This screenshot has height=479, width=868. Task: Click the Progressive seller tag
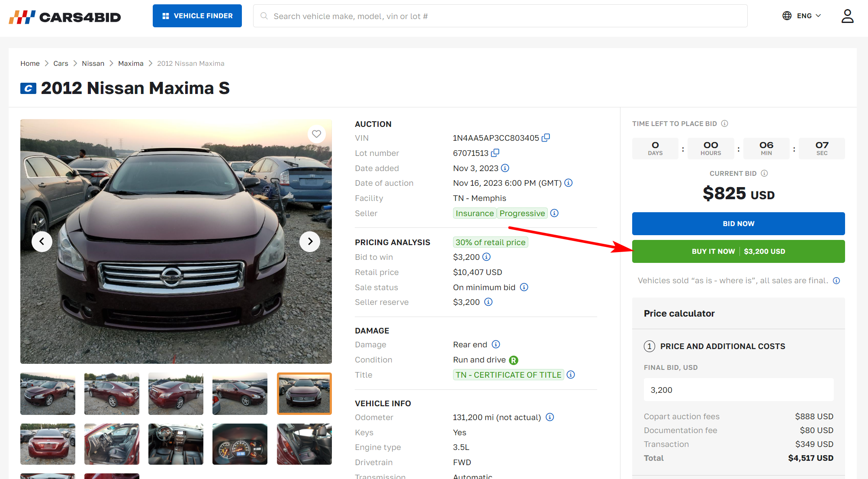click(522, 213)
